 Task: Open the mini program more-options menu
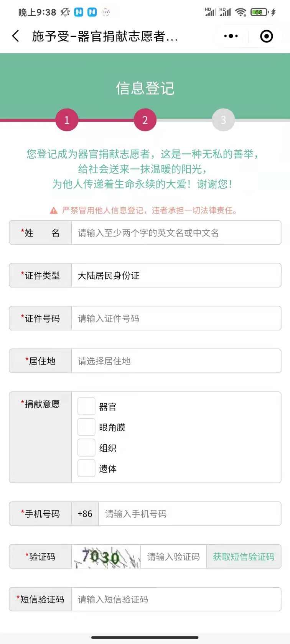pos(231,36)
